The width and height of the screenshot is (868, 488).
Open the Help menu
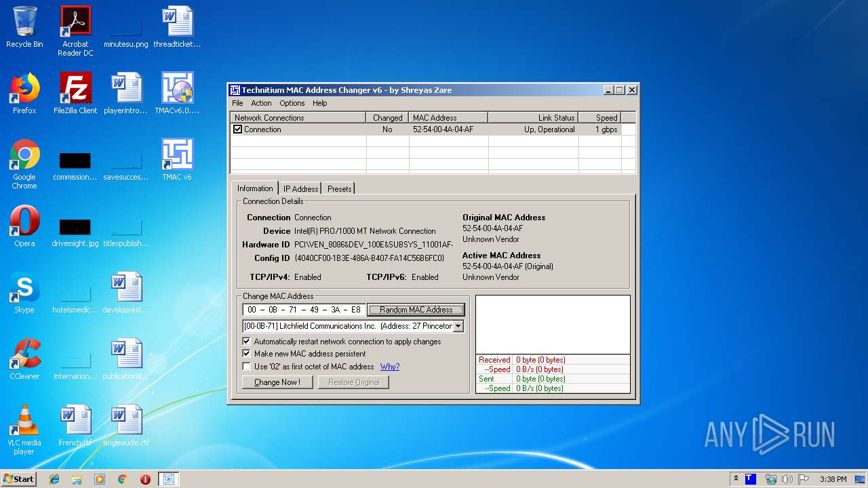[320, 103]
